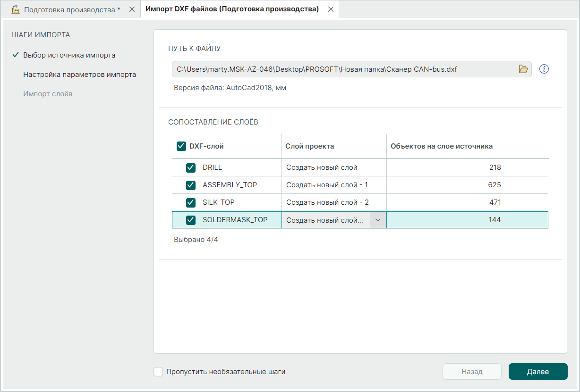Click the folder browse icon in file path
Screen dimensions: 580x392
523,69
